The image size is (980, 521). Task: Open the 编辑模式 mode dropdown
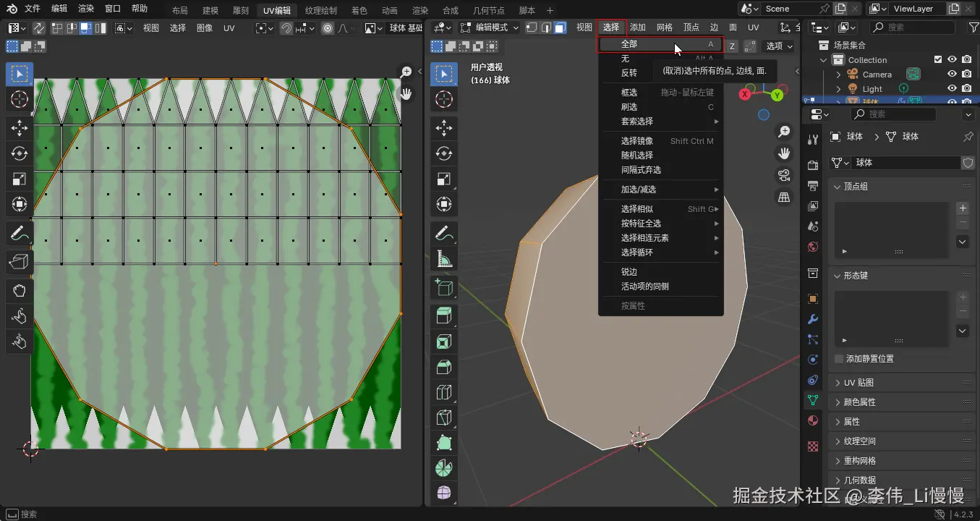click(x=490, y=27)
